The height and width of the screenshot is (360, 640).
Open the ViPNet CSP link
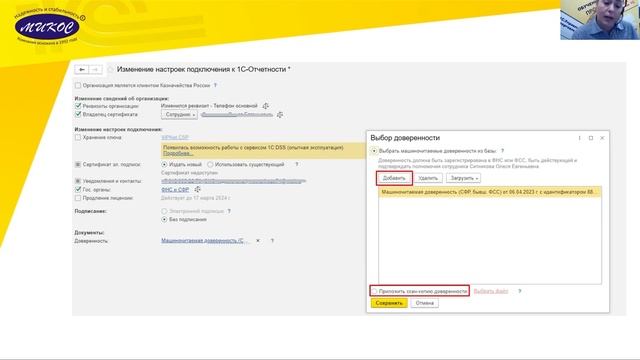click(x=175, y=138)
